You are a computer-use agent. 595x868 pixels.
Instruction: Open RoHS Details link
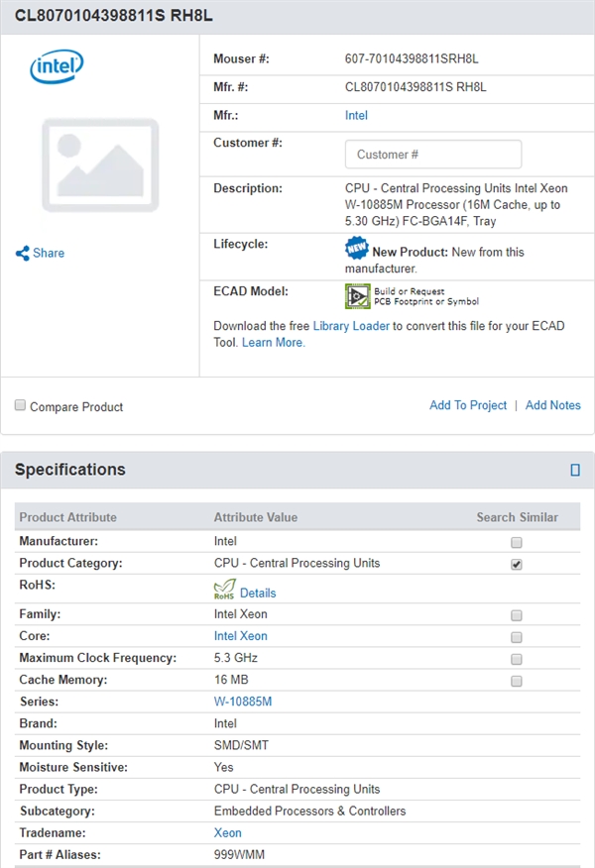click(x=258, y=593)
